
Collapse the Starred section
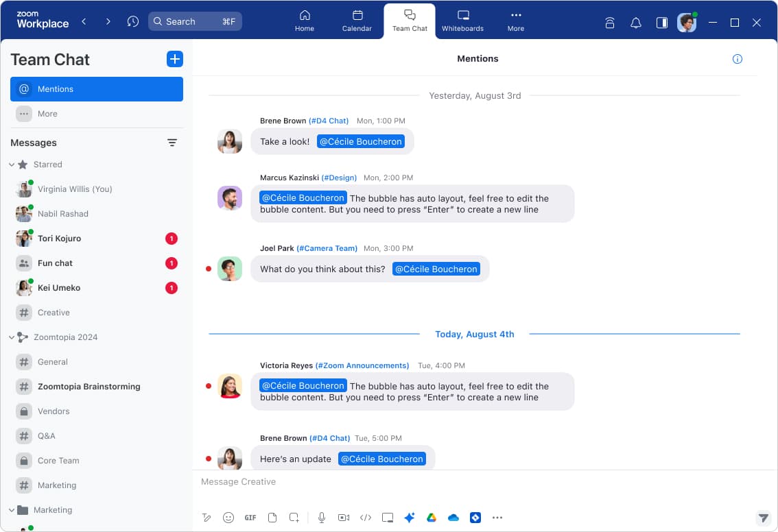tap(12, 165)
